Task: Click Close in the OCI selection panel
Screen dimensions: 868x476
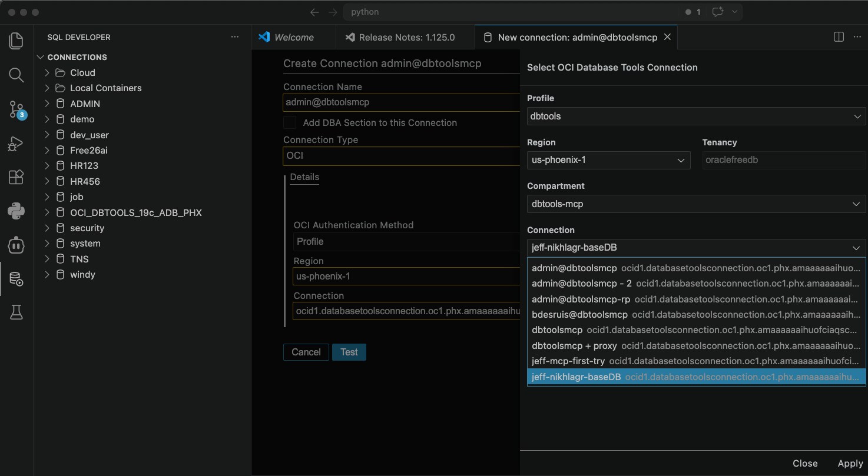Action: 805,464
